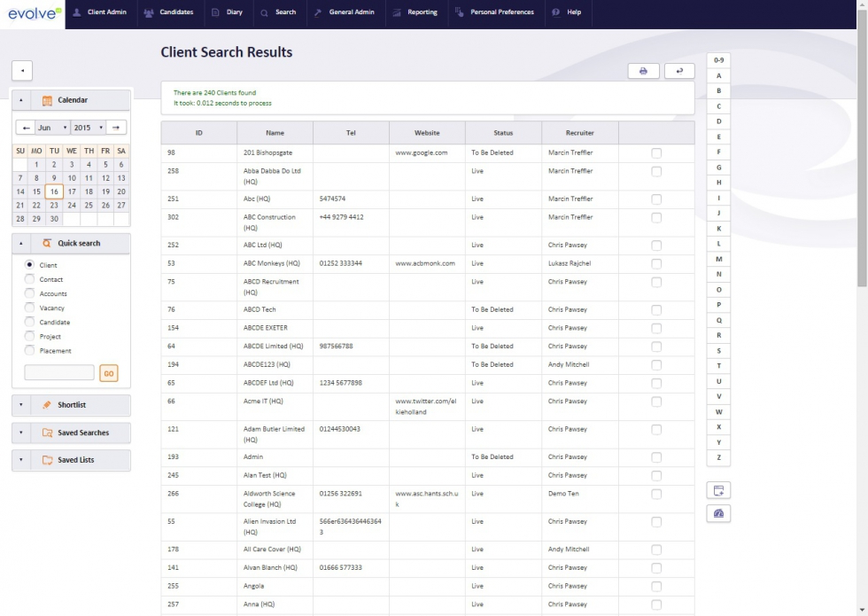Check the checkbox for ABC Monkeys (HQ)
The height and width of the screenshot is (616, 868).
tap(655, 262)
